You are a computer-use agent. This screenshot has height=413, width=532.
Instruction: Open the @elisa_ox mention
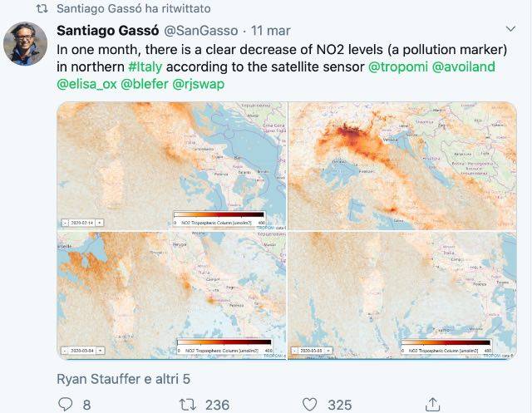pyautogui.click(x=86, y=85)
